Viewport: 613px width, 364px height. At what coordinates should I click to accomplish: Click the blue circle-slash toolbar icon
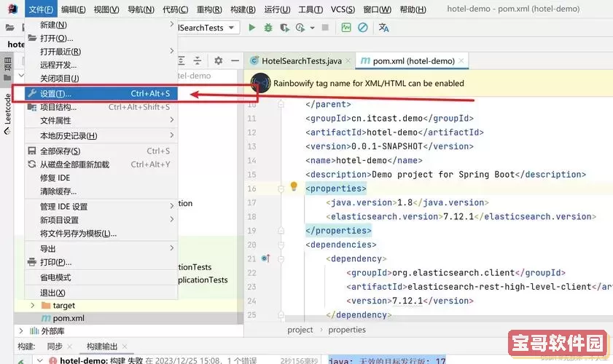click(363, 28)
